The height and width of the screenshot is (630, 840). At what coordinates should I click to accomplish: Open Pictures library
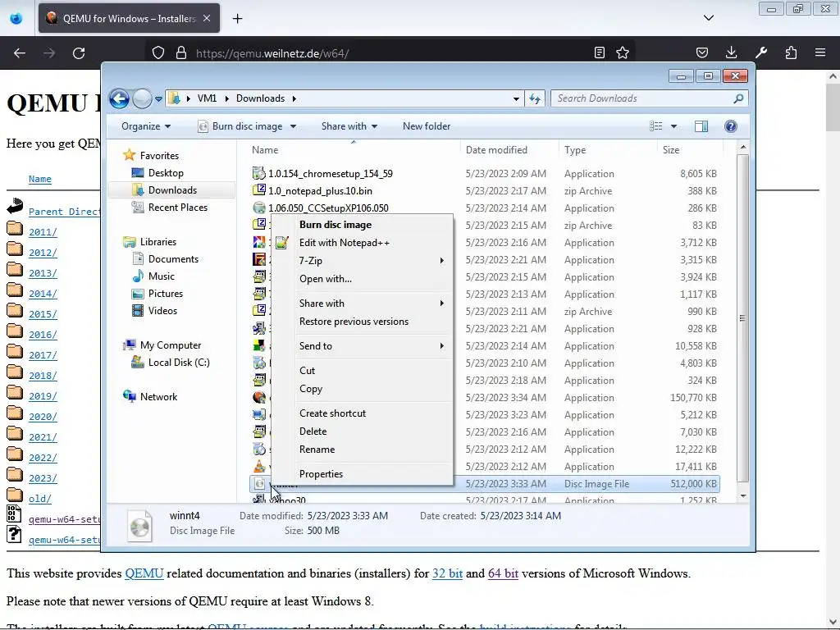166,294
